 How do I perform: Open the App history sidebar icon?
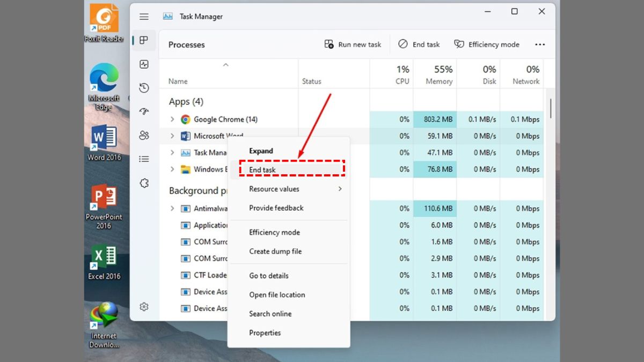(144, 88)
